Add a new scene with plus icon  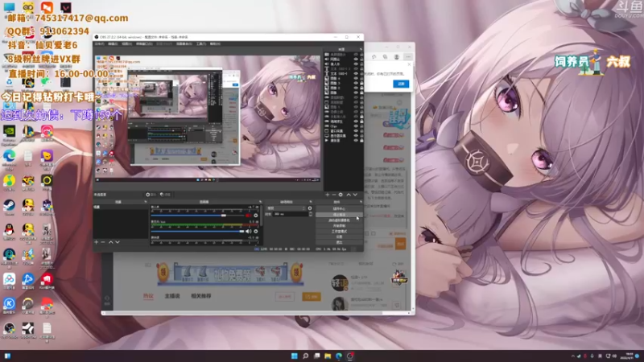point(96,242)
